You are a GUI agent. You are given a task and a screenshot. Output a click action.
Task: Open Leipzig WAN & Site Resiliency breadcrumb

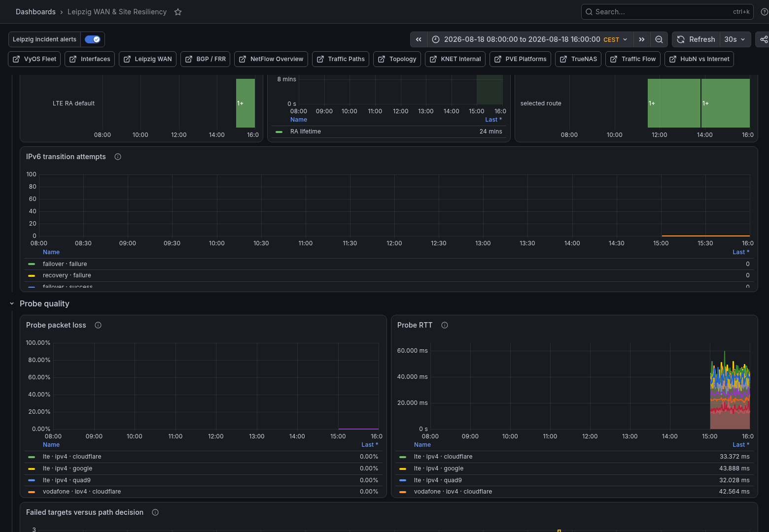click(x=117, y=12)
